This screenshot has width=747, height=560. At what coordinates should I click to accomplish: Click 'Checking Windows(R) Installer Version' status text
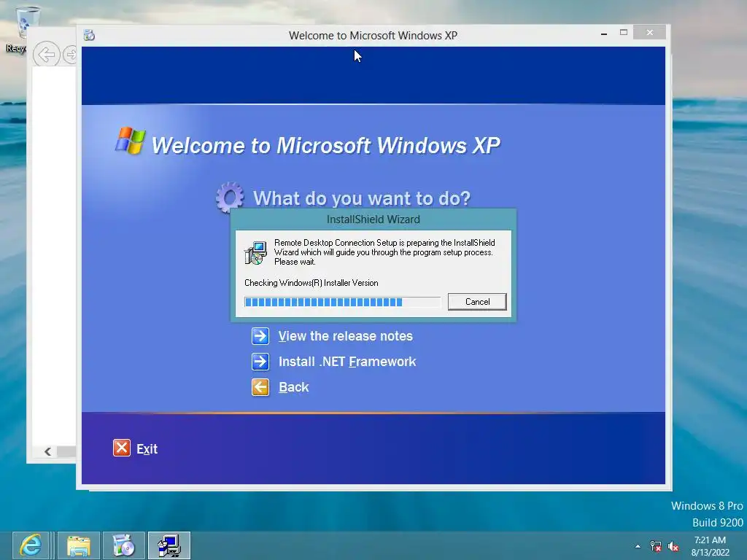coord(311,283)
